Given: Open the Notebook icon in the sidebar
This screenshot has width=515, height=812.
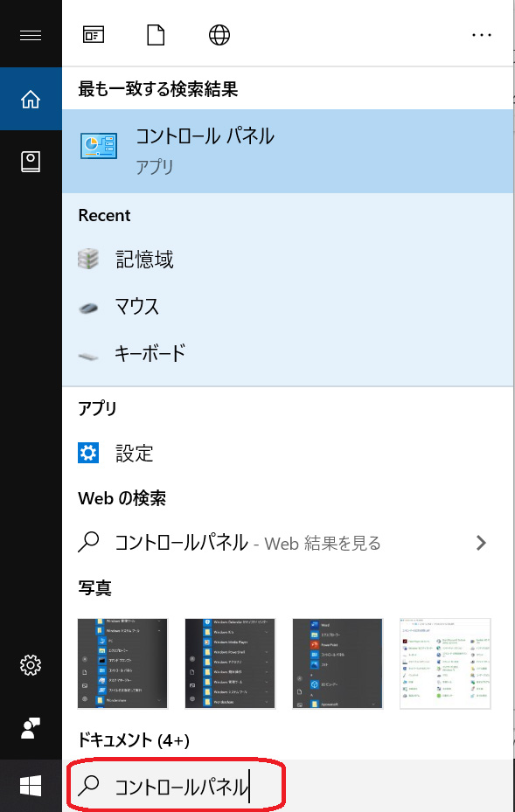Looking at the screenshot, I should click(x=31, y=162).
